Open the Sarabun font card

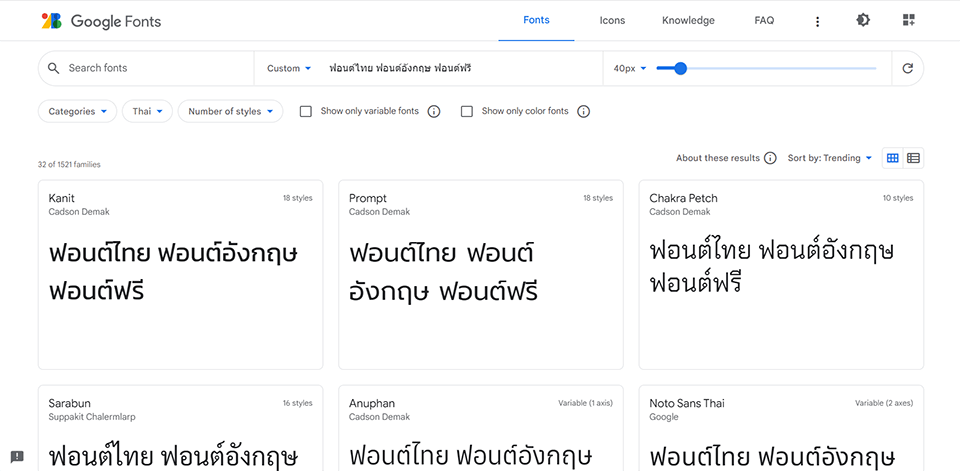point(181,428)
